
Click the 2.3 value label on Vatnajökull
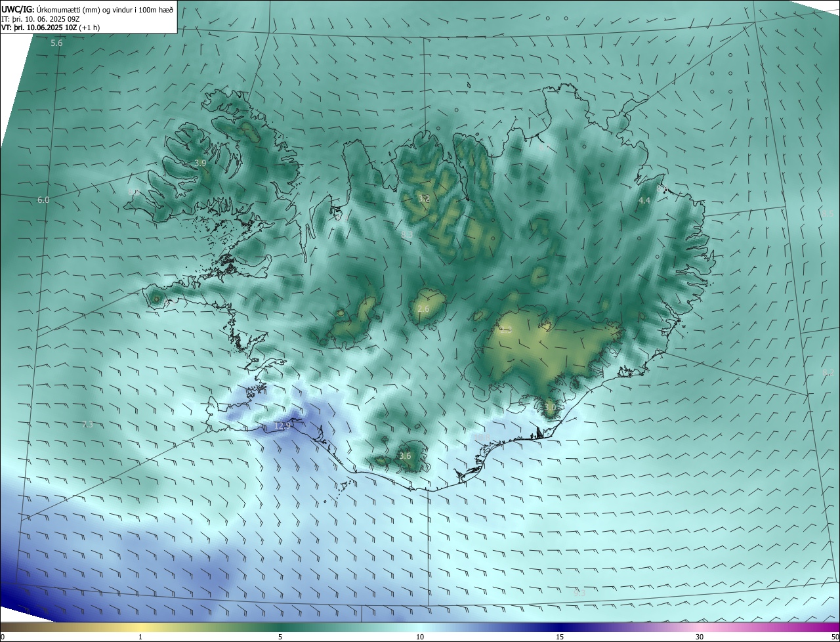tap(505, 330)
